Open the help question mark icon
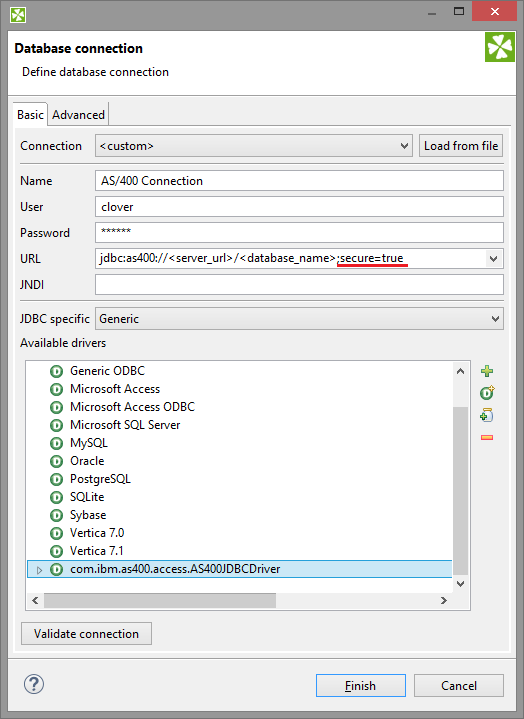The height and width of the screenshot is (719, 524). tap(34, 685)
